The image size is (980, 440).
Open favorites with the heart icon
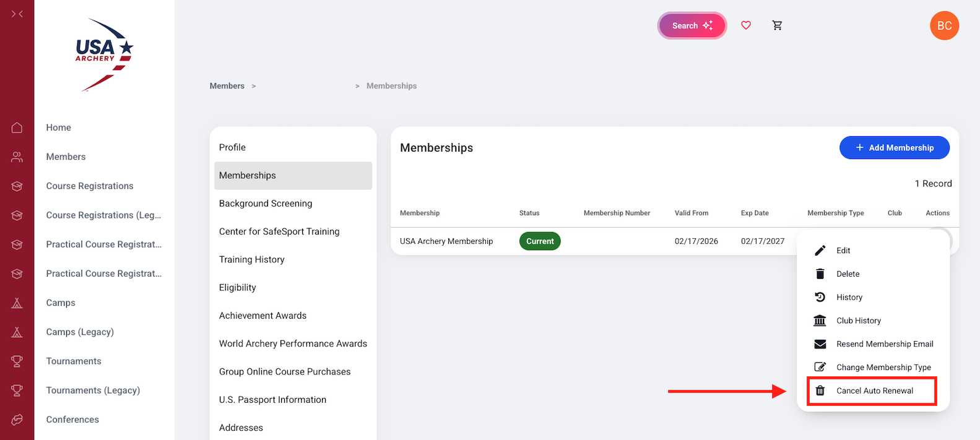(x=746, y=25)
